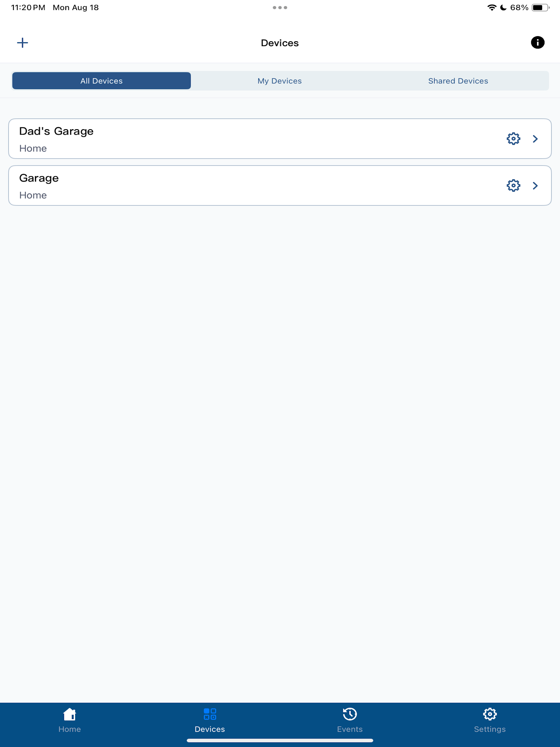Screen dimensions: 560x747
Task: Select the All Devices filter
Action: [101, 81]
